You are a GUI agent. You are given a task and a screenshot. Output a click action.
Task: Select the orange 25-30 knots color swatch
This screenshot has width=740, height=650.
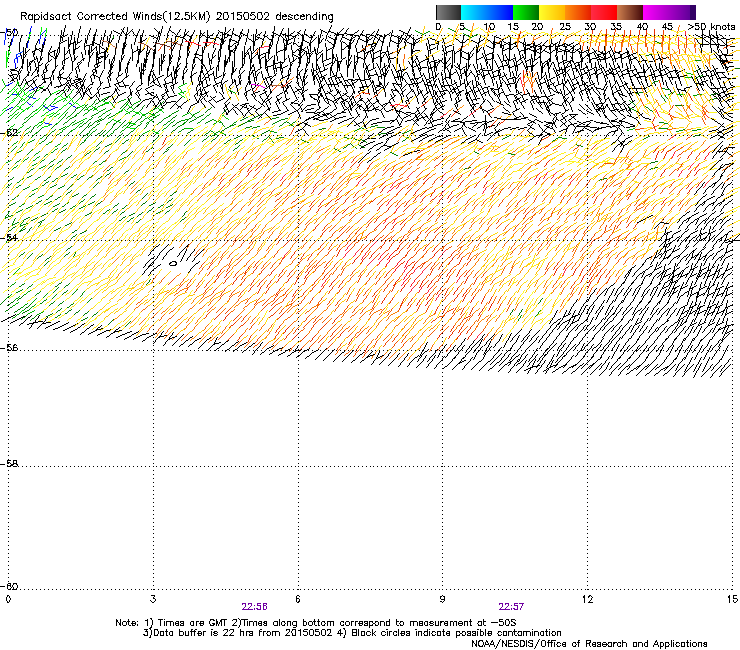tap(578, 12)
